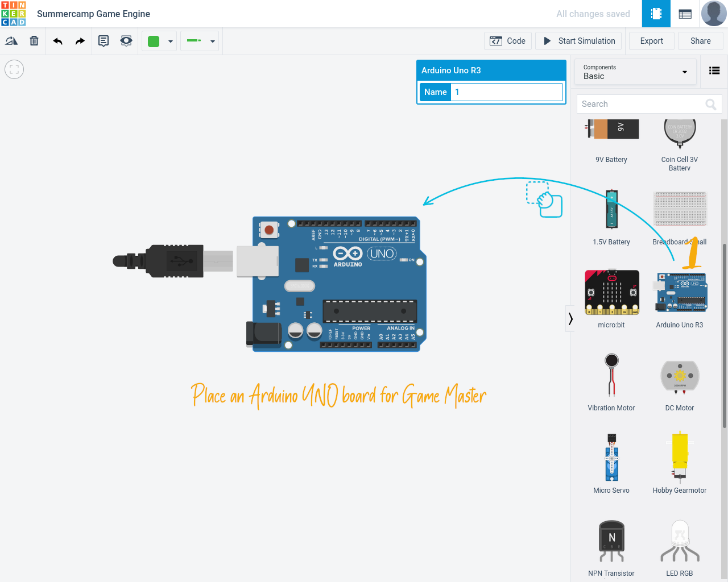
Task: Click the All changes saved status
Action: coord(593,14)
